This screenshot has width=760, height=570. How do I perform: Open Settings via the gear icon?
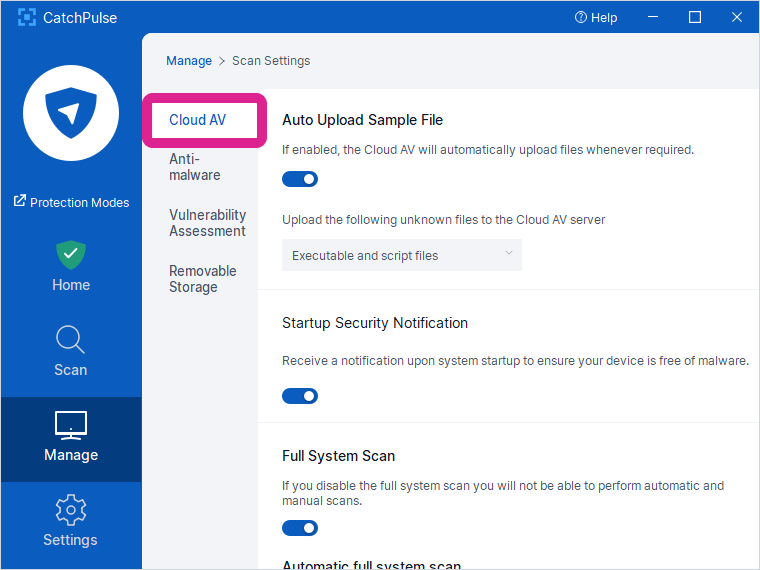point(71,510)
